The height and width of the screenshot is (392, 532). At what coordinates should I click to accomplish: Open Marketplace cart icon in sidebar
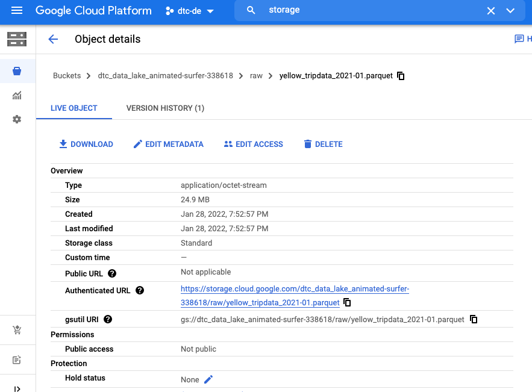[x=17, y=330]
